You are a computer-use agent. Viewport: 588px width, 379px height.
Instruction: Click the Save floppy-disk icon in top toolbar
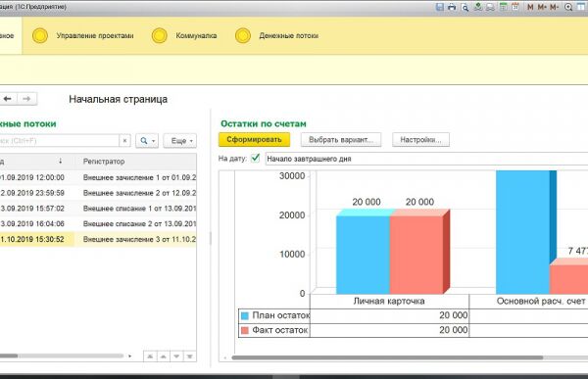coord(439,7)
